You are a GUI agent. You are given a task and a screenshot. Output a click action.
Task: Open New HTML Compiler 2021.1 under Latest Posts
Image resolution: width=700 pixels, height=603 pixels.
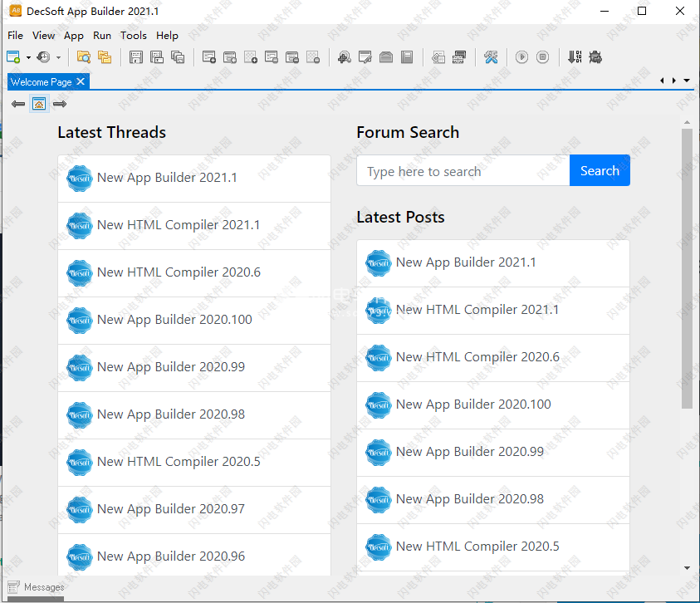click(x=493, y=311)
